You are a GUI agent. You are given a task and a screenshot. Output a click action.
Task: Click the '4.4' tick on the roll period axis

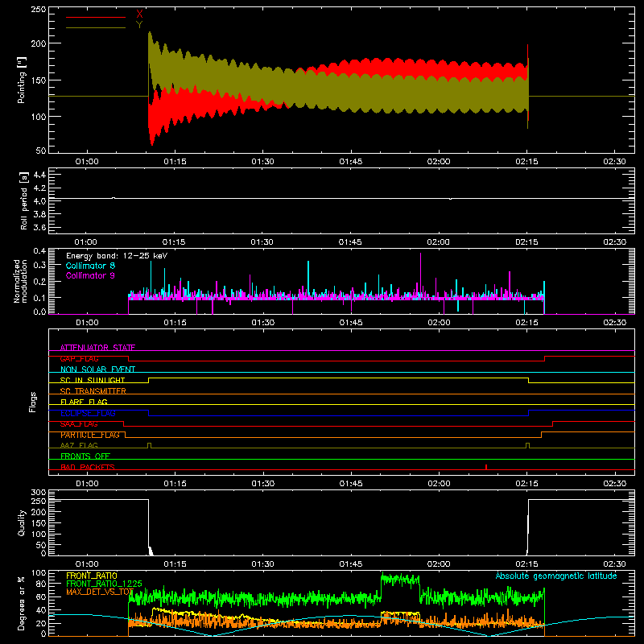39,175
